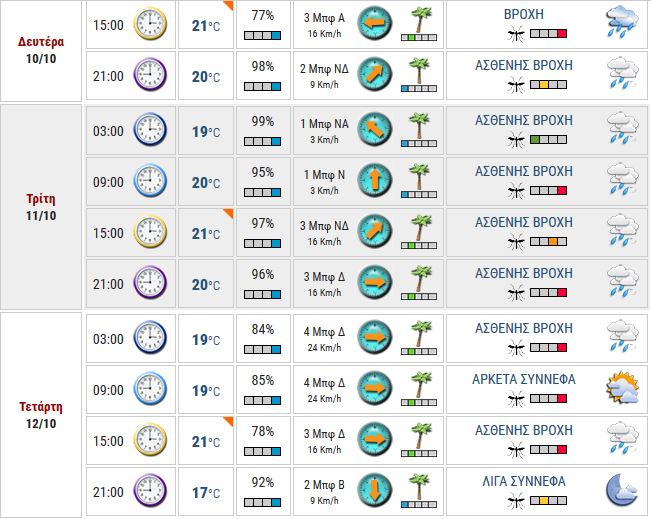Click the wind strength bar for Τετάρτη 03:00
The image size is (651, 519).
pyautogui.click(x=419, y=352)
